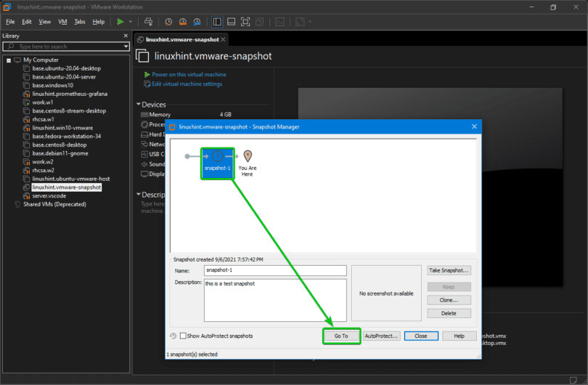Select linuxhint.ubuntu-vmware-host VM

[71, 179]
